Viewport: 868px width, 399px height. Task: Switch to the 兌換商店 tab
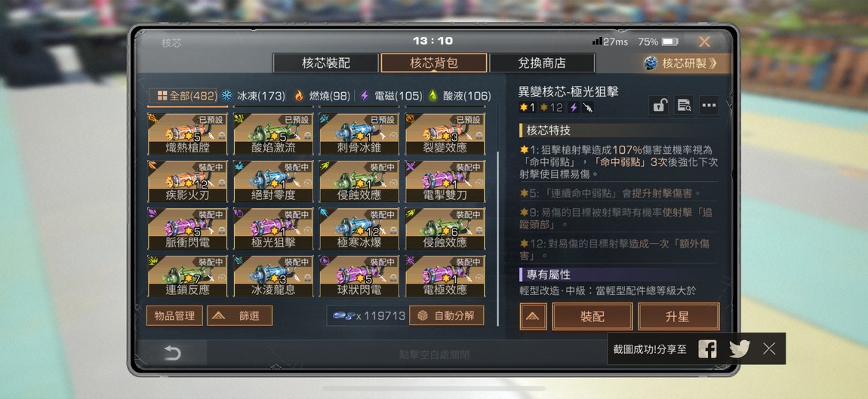click(x=542, y=63)
